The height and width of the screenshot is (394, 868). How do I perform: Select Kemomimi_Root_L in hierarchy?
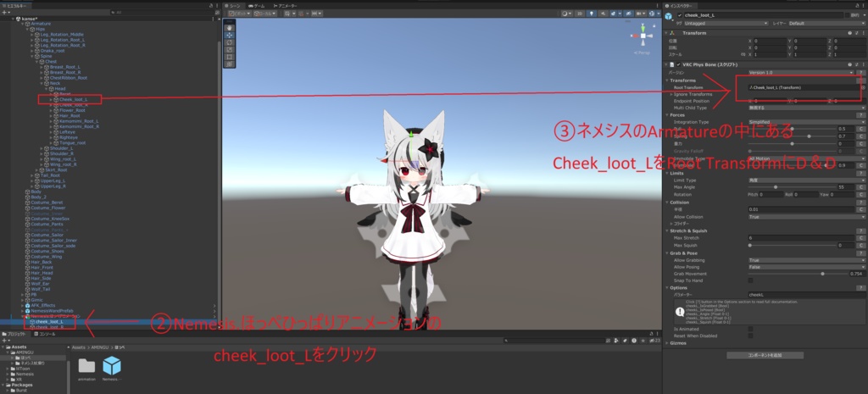pyautogui.click(x=79, y=121)
